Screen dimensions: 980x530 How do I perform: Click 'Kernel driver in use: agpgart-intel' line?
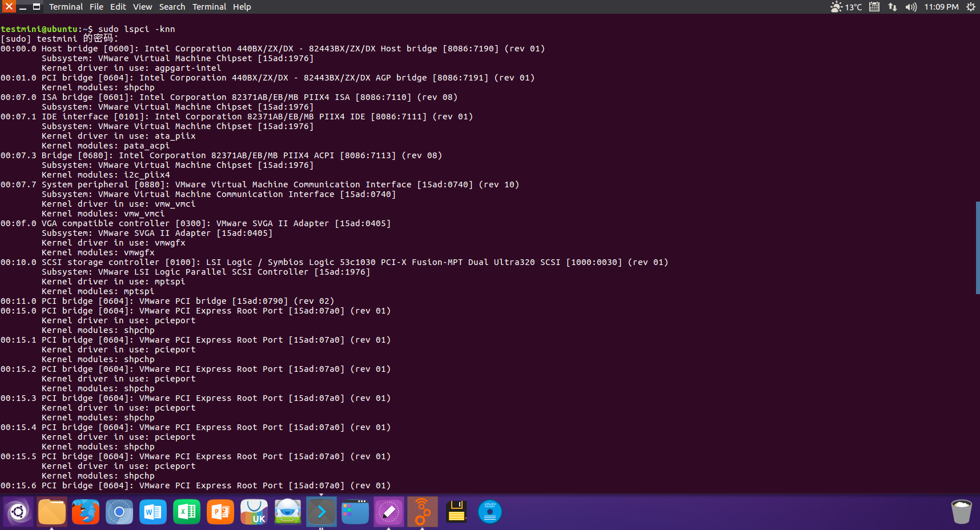131,68
